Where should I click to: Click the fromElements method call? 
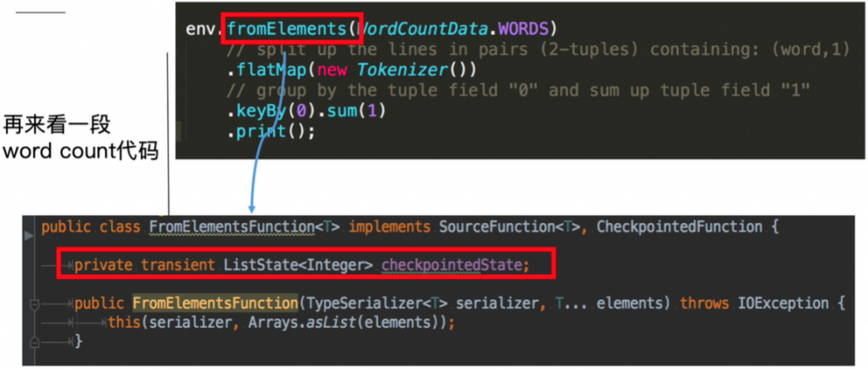tap(287, 29)
